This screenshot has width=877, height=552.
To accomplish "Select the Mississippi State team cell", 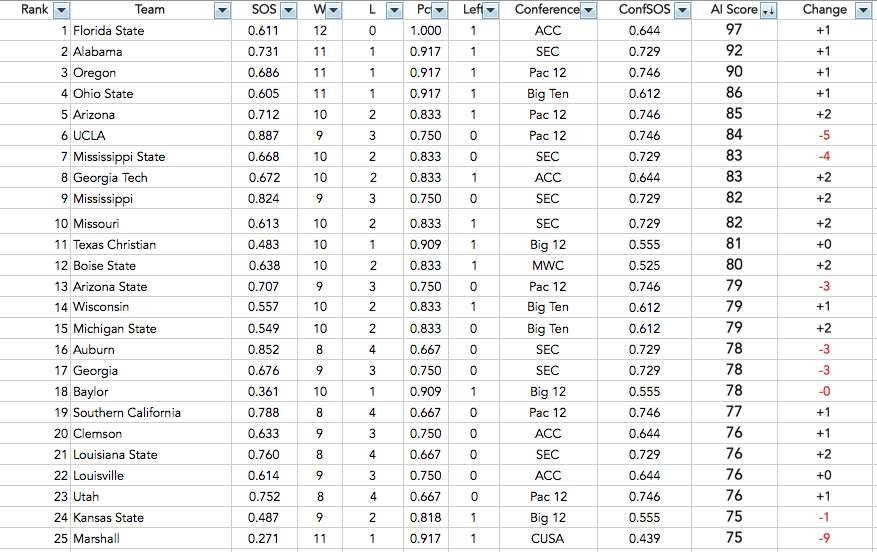I will coord(151,157).
